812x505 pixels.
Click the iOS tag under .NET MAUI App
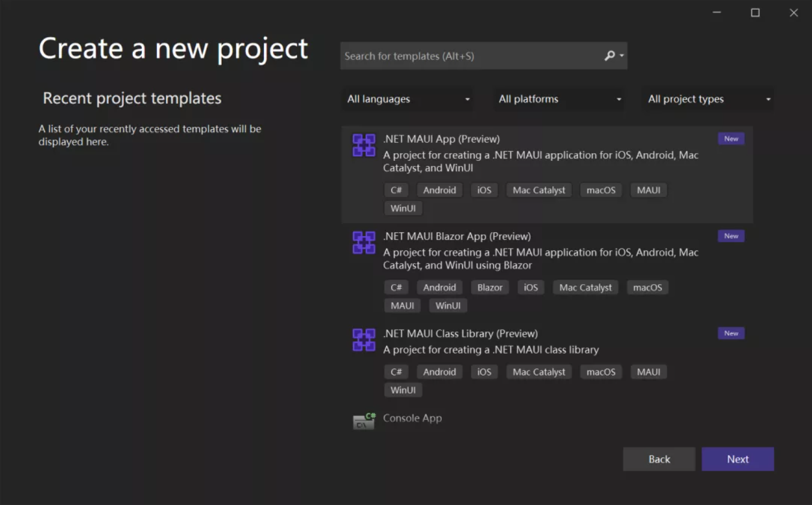(484, 190)
